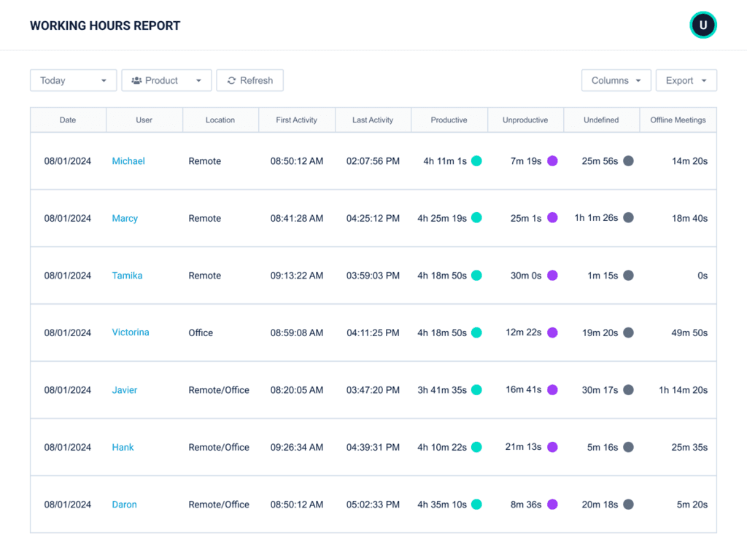This screenshot has width=747, height=560.
Task: Open the Columns dropdown
Action: (616, 80)
